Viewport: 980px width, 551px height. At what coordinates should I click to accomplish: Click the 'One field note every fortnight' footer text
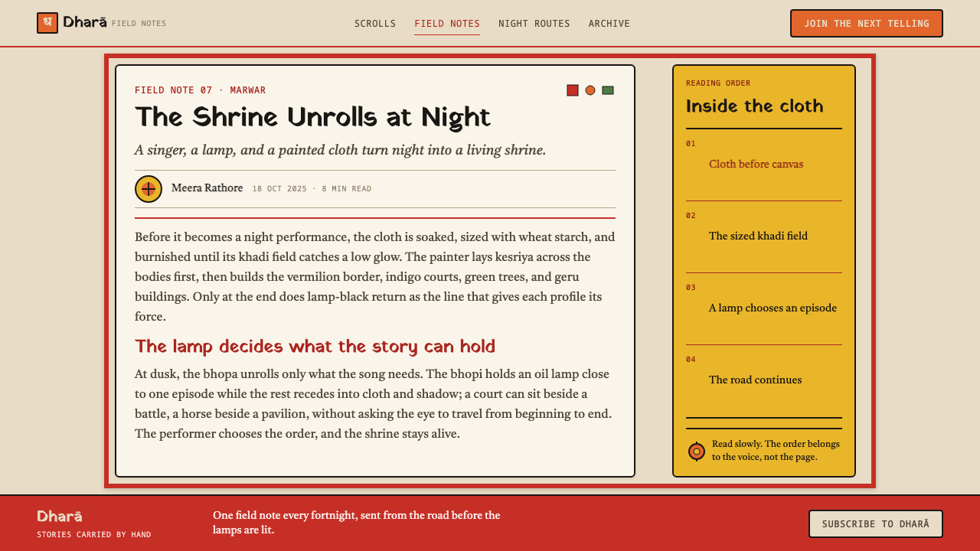pyautogui.click(x=357, y=523)
